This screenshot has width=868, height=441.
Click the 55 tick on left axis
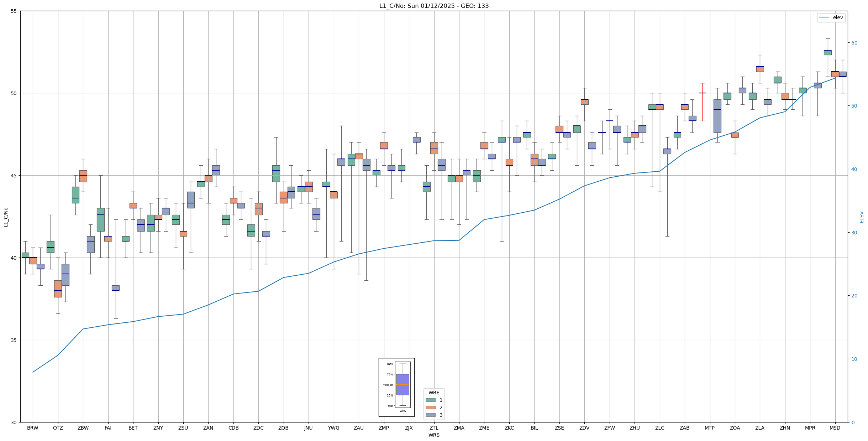[x=14, y=11]
